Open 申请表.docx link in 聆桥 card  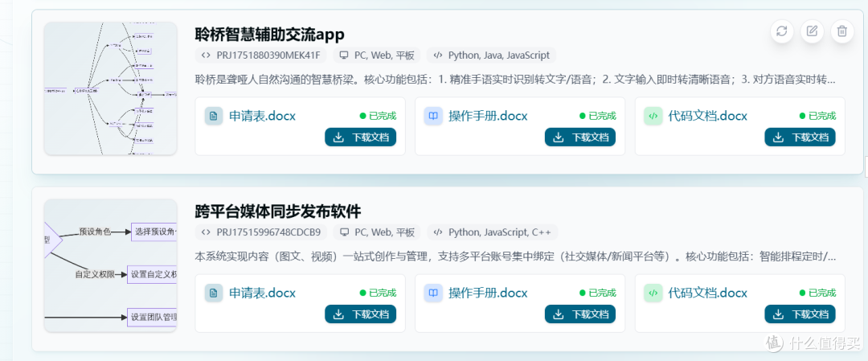(262, 117)
